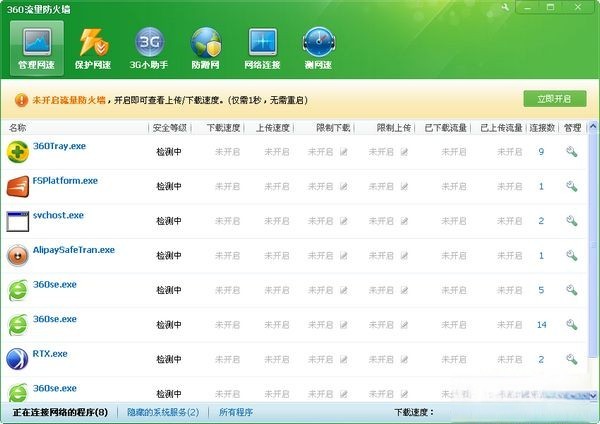This screenshot has width=600, height=424.
Task: Edit the upload limit for svchost.exe
Action: pyautogui.click(x=405, y=221)
